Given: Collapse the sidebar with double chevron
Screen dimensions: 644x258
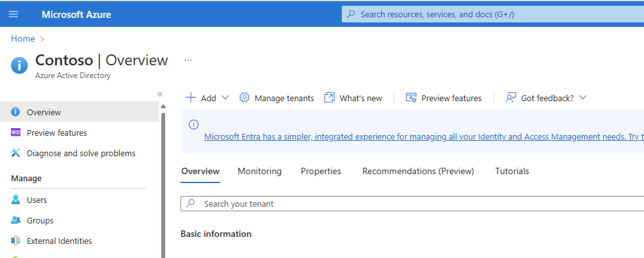Looking at the screenshot, I should tap(160, 94).
